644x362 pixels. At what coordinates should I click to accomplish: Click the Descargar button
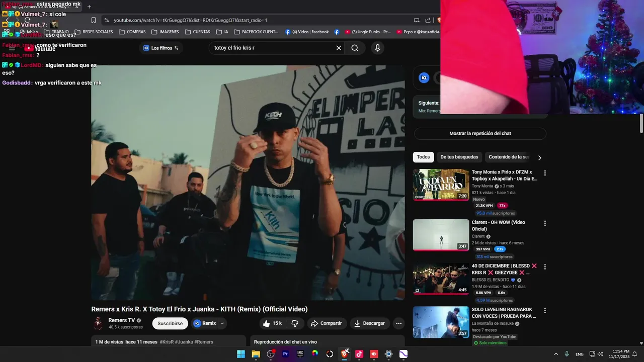tap(370, 323)
